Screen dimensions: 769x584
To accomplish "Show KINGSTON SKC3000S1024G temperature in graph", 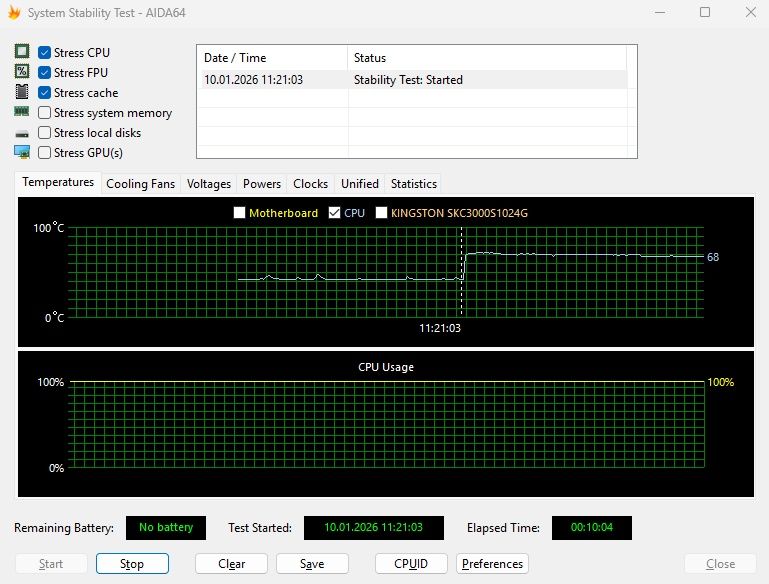I will [381, 213].
